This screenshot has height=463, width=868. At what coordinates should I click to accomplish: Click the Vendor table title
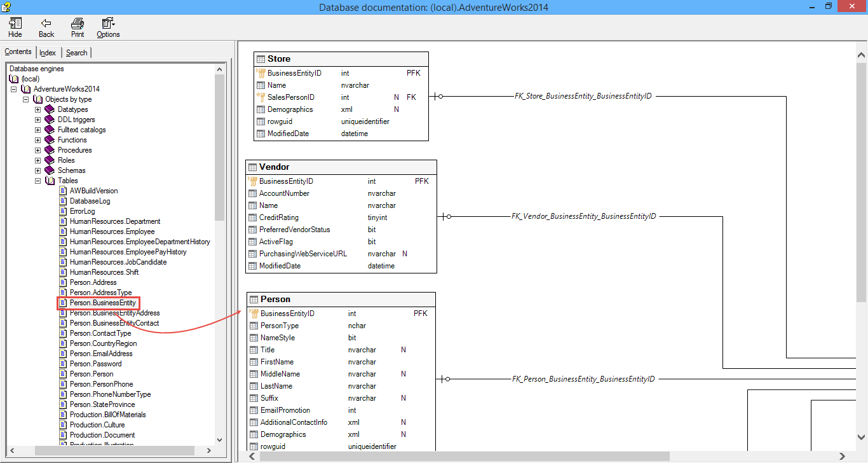(x=274, y=167)
